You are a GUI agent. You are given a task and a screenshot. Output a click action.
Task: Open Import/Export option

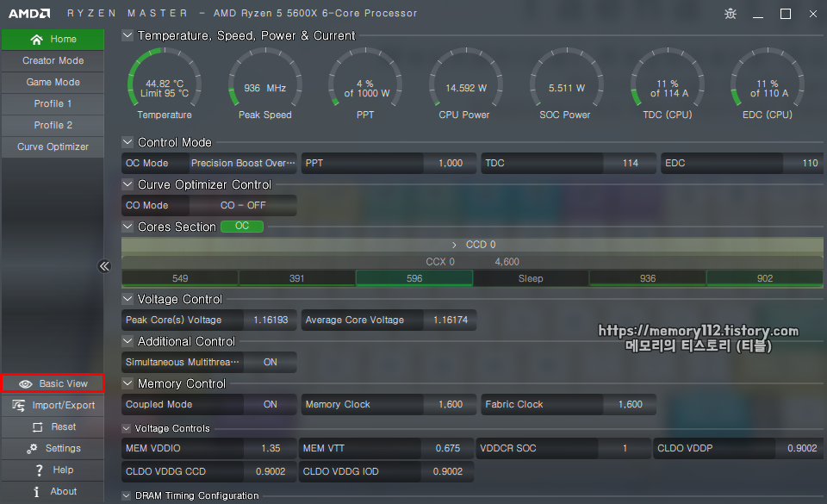53,406
